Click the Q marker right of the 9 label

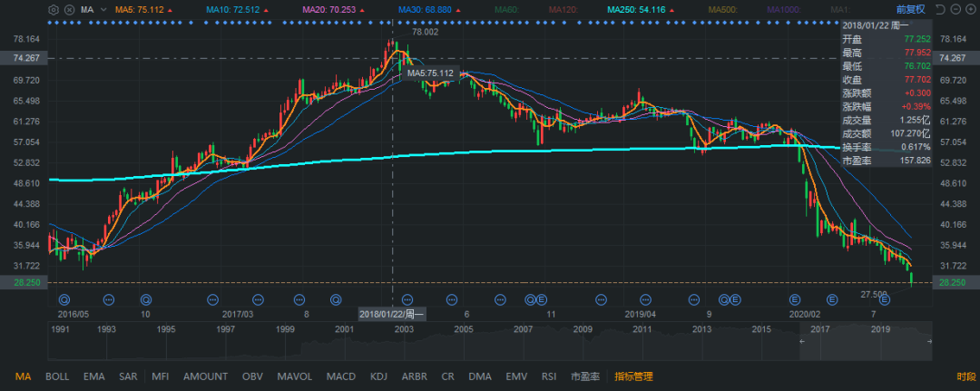coord(724,300)
